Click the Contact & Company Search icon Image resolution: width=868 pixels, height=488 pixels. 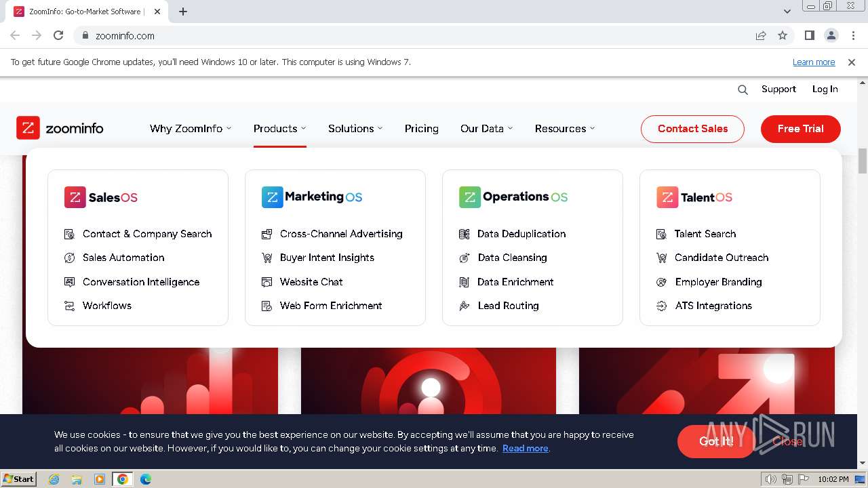coord(69,234)
